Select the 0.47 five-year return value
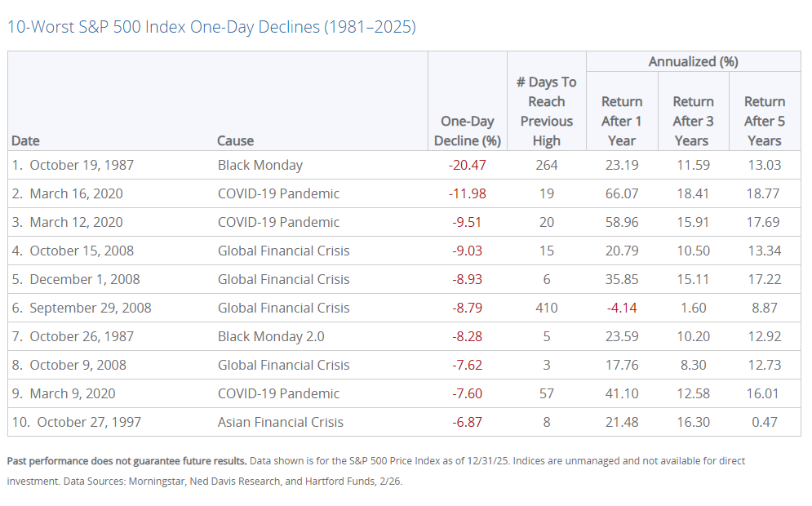 point(765,422)
